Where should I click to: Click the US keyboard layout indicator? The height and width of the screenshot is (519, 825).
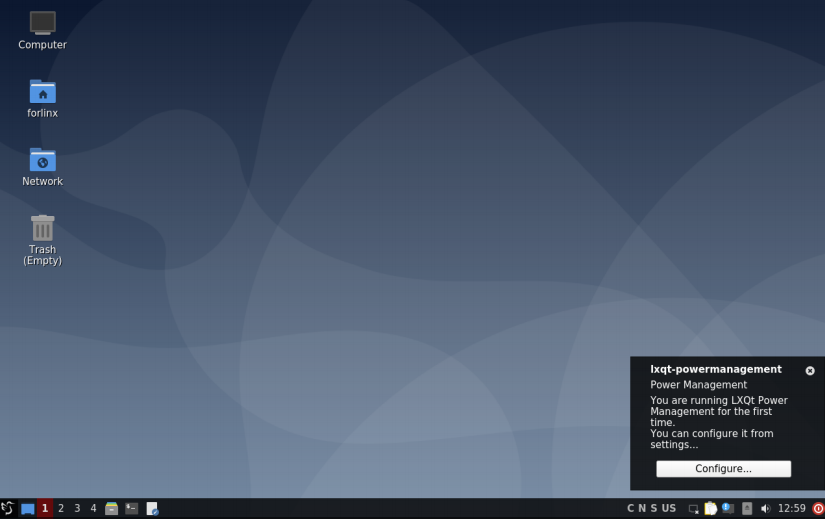(x=669, y=508)
